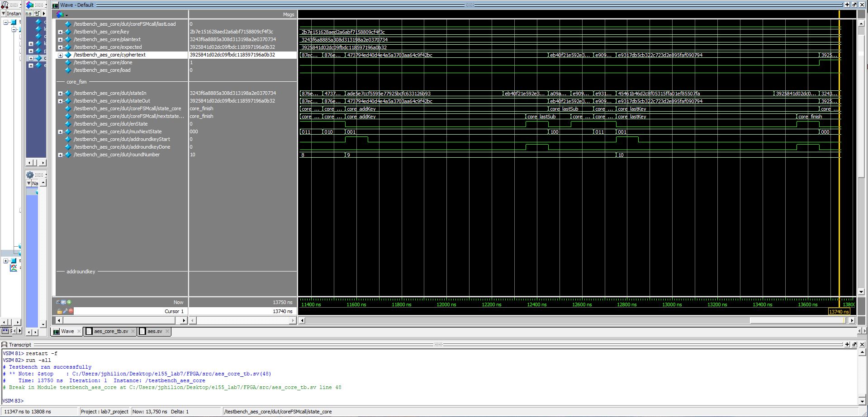Screen dimensions: 868x417
Task: Click the addroundkeyDone signal diamond icon
Action: tap(68, 147)
